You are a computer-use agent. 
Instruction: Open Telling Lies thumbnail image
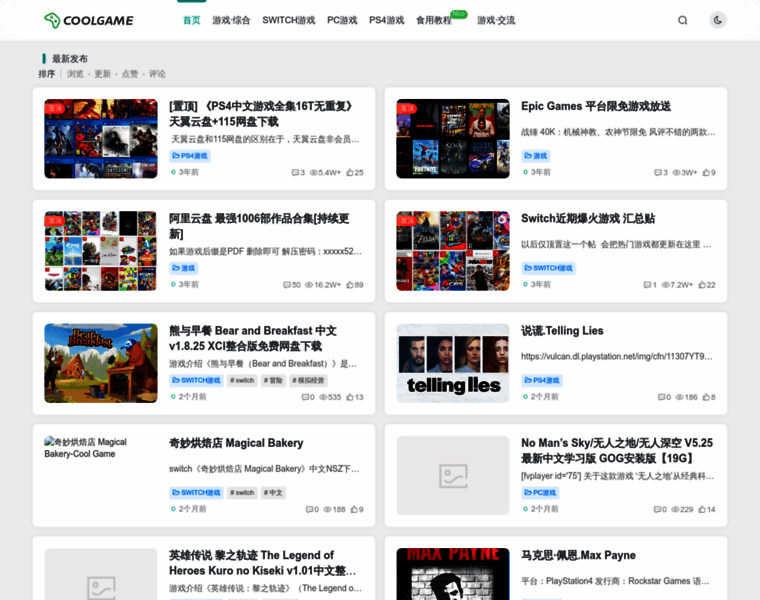point(453,363)
